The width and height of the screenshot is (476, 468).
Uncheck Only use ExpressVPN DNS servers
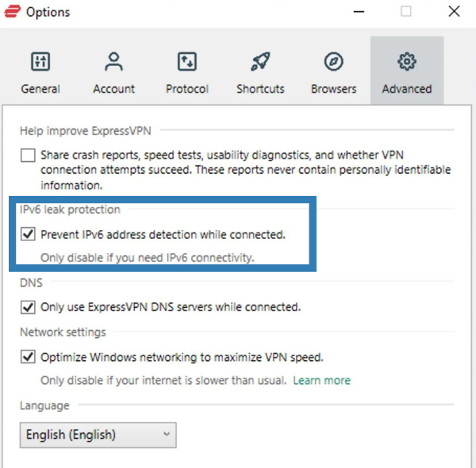[x=29, y=307]
